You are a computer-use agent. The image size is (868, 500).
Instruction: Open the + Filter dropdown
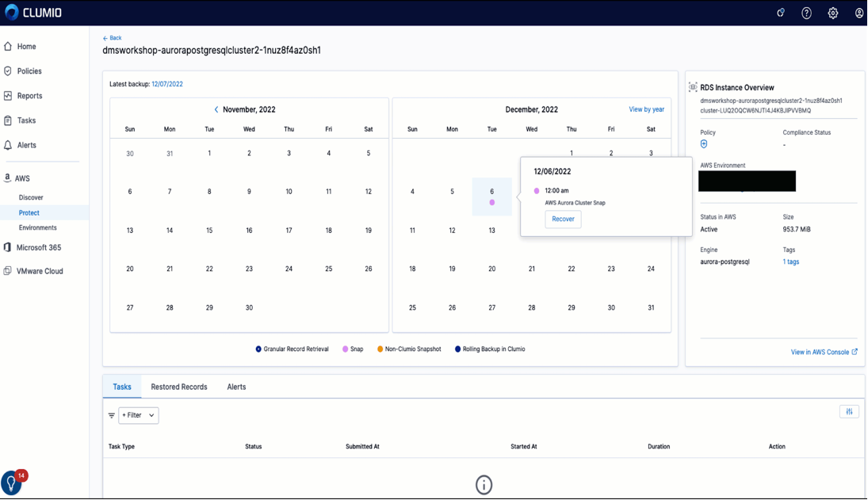point(139,415)
